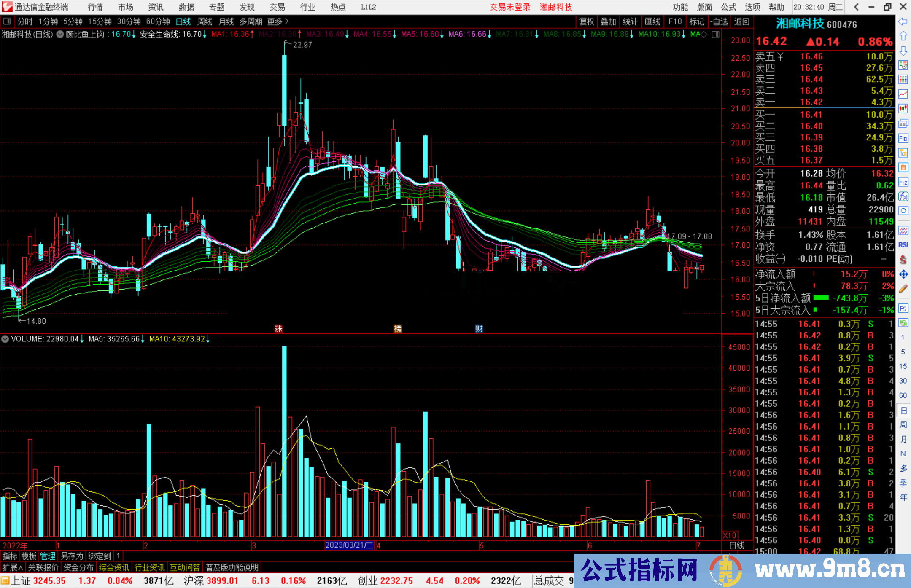
Task: Switch to the 周线 period tab
Action: click(205, 21)
